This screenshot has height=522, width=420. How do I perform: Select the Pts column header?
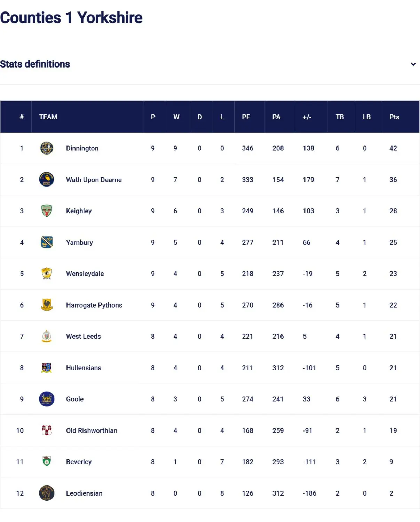pos(394,117)
